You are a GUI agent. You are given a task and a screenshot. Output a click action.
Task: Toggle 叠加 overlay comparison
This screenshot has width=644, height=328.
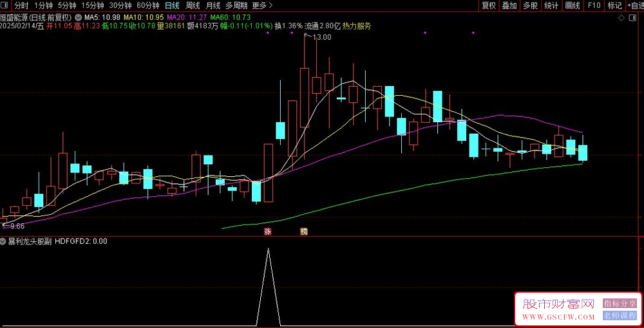[x=509, y=5]
